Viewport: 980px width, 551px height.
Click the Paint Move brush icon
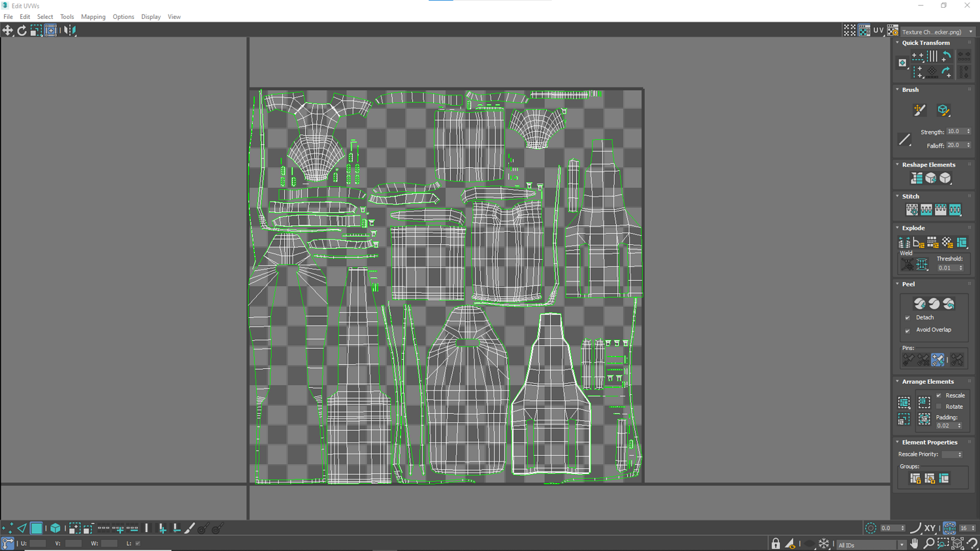coord(919,110)
